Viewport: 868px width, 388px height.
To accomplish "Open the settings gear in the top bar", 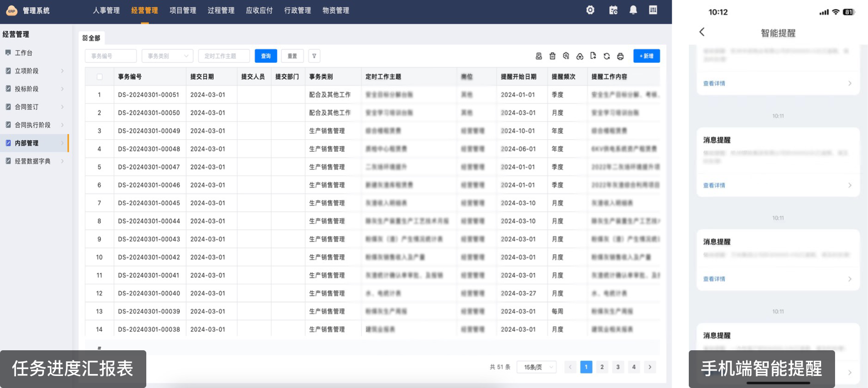I will point(590,10).
